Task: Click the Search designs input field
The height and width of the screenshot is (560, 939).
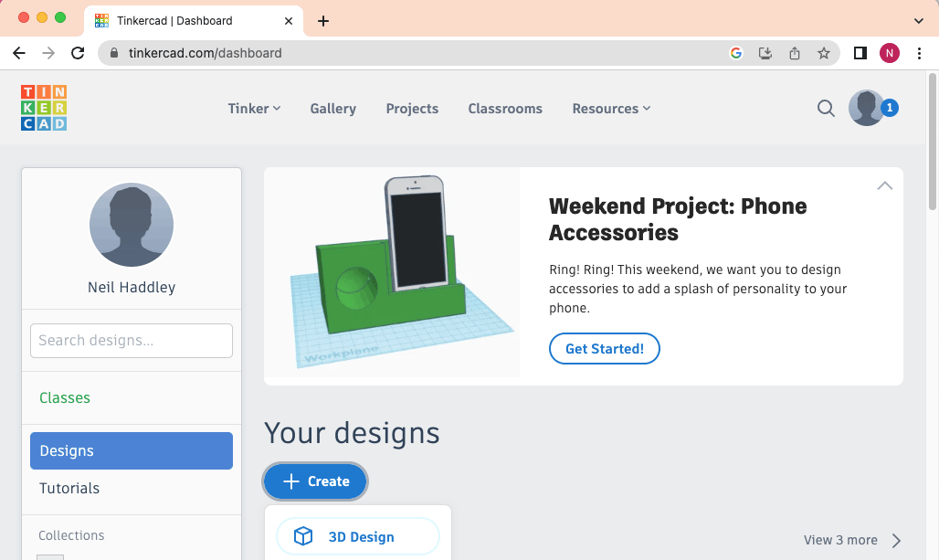Action: click(132, 341)
